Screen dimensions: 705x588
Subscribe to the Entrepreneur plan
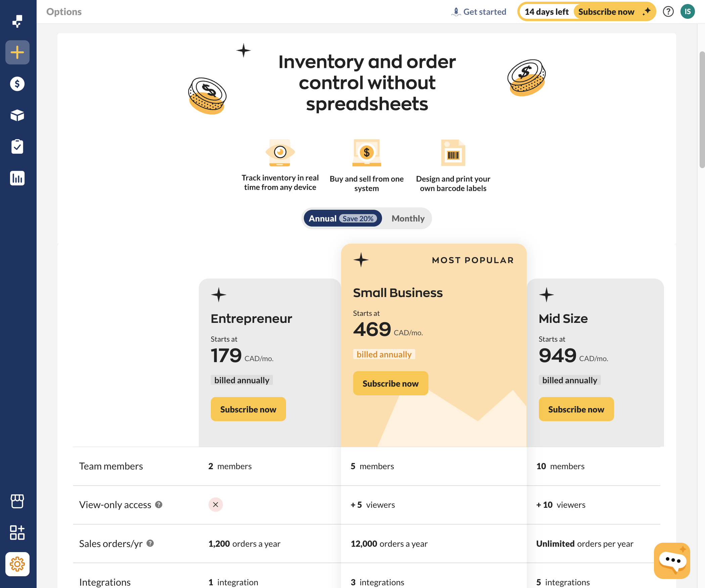pyautogui.click(x=248, y=409)
